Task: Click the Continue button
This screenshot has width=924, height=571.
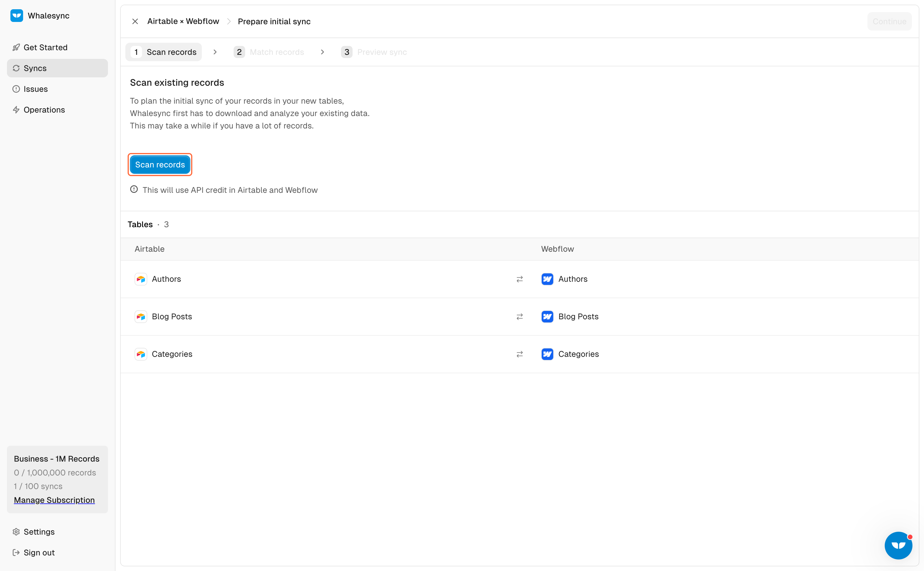Action: point(889,21)
